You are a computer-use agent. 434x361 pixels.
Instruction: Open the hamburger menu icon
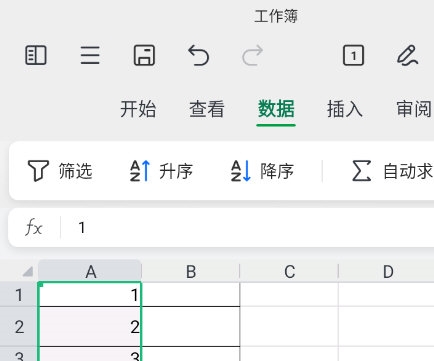pyautogui.click(x=90, y=55)
